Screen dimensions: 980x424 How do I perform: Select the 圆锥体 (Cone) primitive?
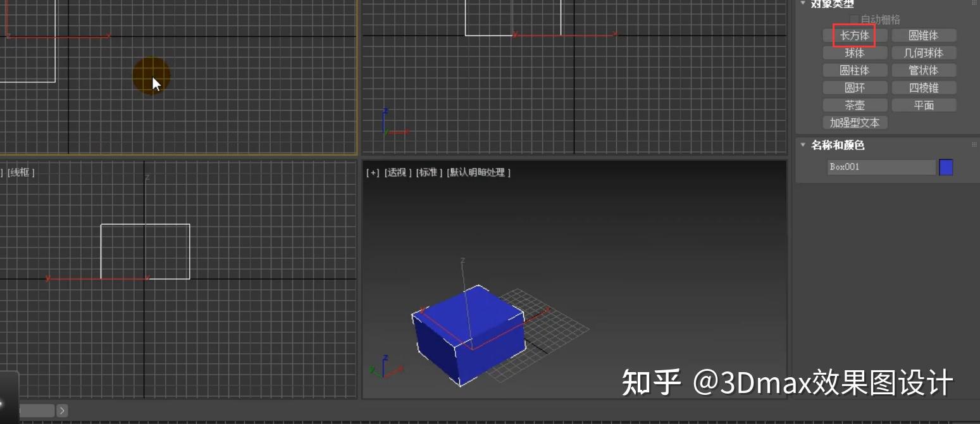[924, 35]
